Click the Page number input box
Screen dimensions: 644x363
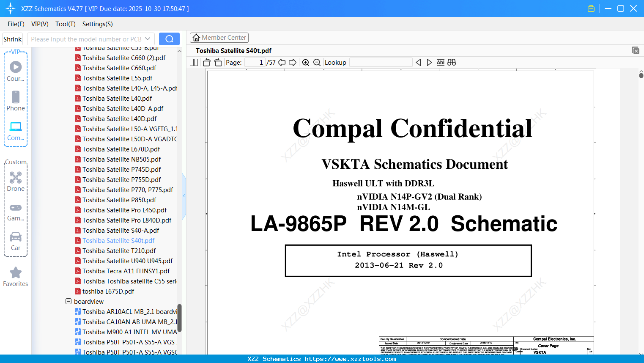click(255, 63)
